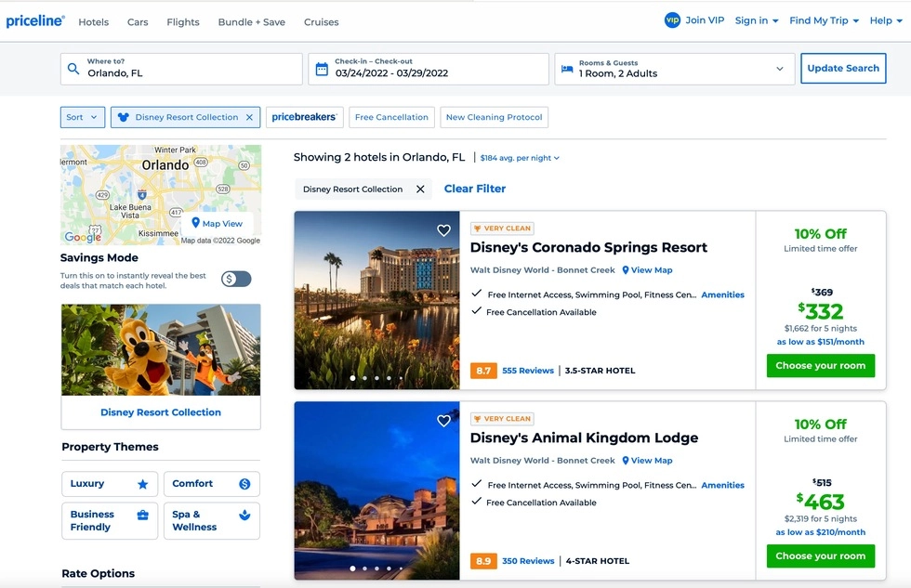Click the Very Clean badge on Animal Kingdom Lodge
This screenshot has height=588, width=911.
point(503,419)
